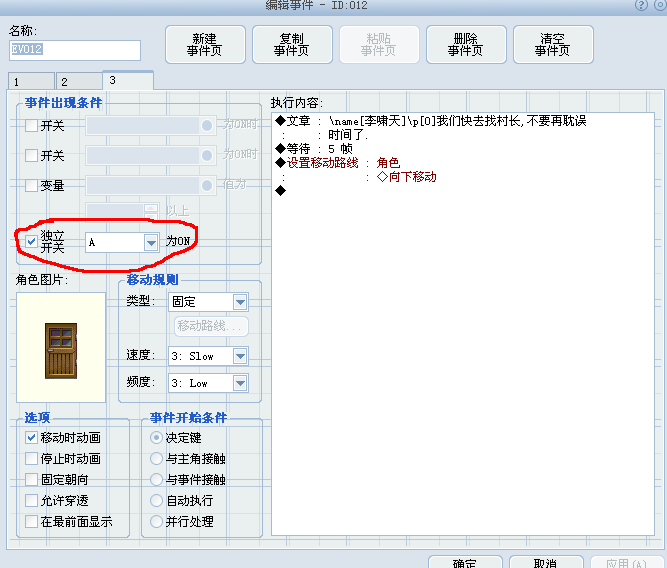Screen dimensions: 667x568
Task: Select the 文章 command line for 李啸天
Action: point(431,121)
